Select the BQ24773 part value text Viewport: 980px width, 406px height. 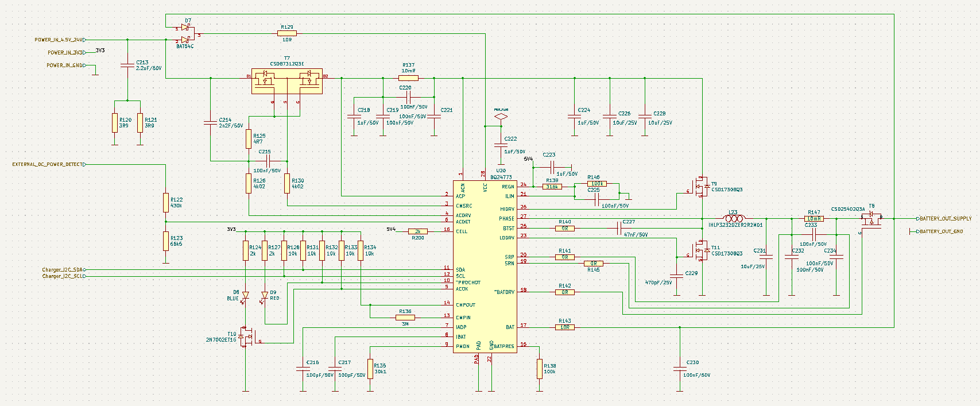pyautogui.click(x=501, y=177)
